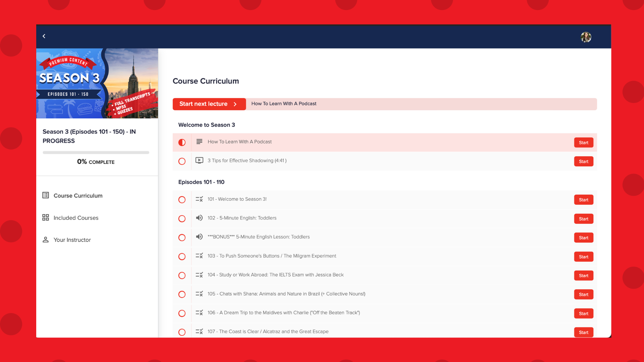
Task: Click audio icon for 102 - 5-Minute English: Toddlers
Action: [199, 218]
